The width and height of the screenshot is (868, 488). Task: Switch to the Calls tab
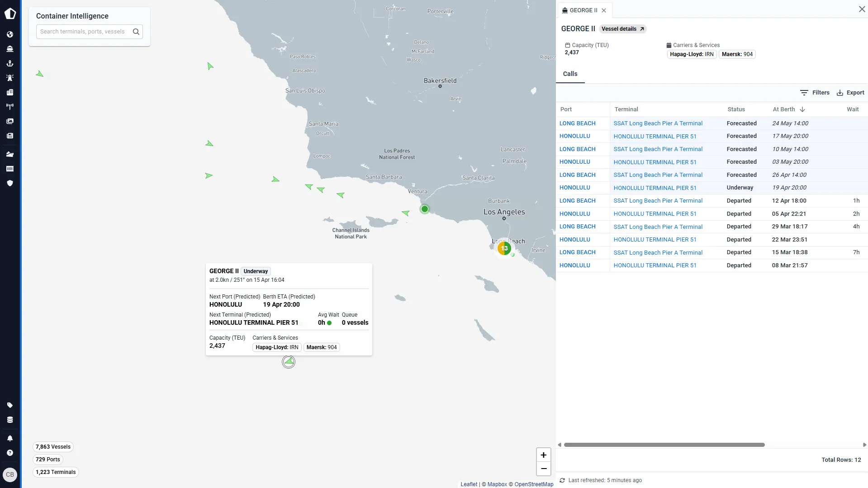click(570, 74)
